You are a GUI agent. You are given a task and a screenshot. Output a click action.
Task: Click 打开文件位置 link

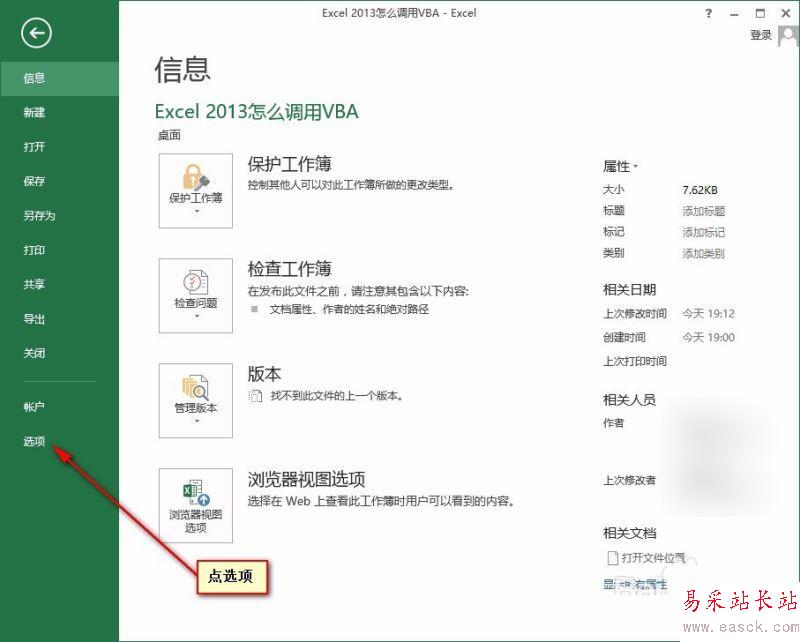click(653, 558)
